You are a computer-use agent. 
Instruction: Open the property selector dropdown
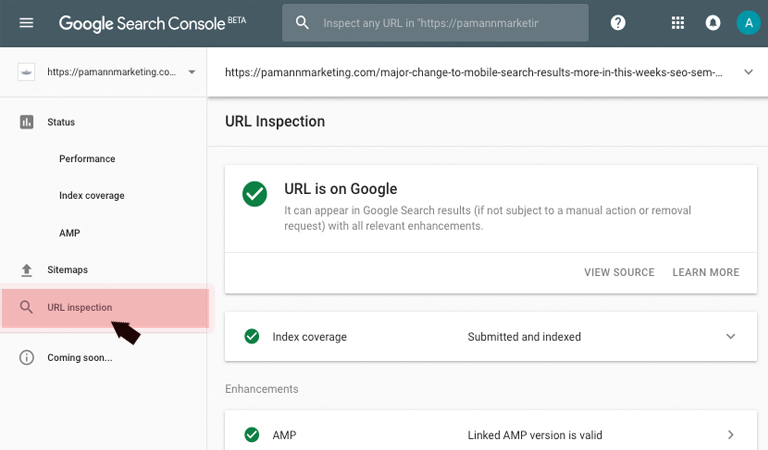[x=192, y=72]
